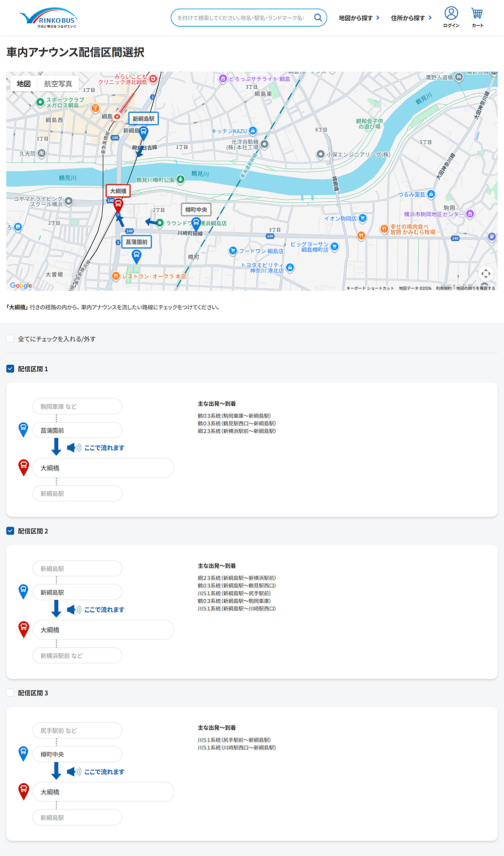Open 利用規約 link on the map
Image resolution: width=504 pixels, height=856 pixels.
(444, 288)
